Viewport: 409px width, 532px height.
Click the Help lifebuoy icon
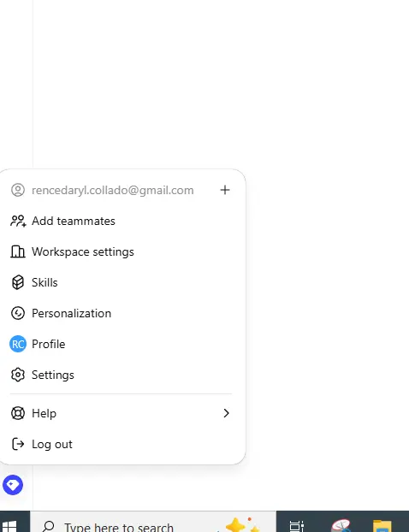coord(18,413)
